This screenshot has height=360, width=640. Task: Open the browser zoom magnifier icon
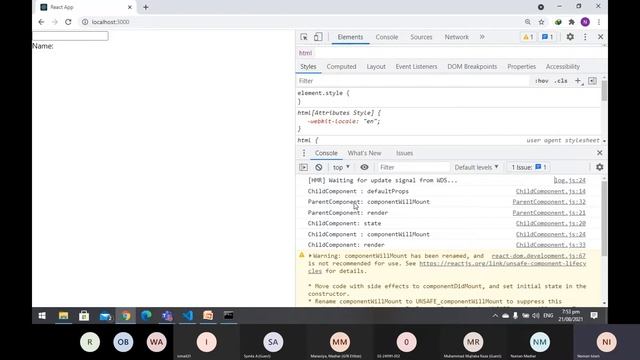(528, 22)
